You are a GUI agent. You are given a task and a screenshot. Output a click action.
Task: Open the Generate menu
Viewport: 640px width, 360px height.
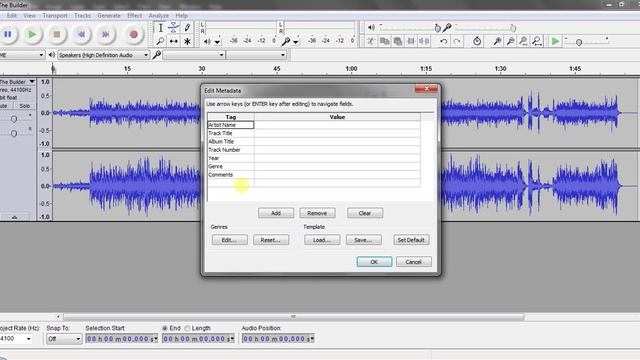109,16
